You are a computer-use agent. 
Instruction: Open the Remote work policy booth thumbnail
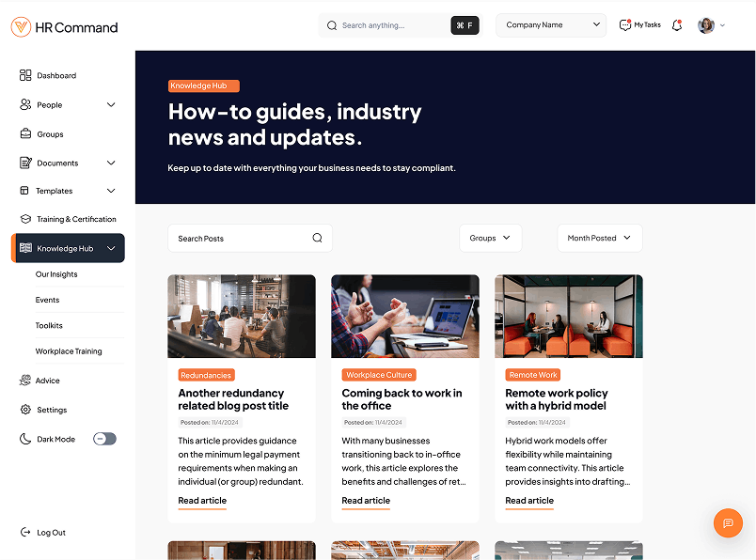point(569,316)
